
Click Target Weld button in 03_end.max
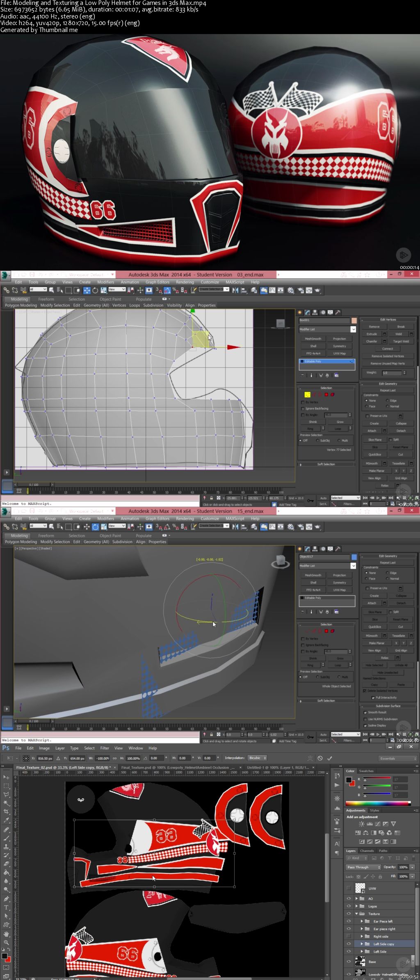(401, 341)
